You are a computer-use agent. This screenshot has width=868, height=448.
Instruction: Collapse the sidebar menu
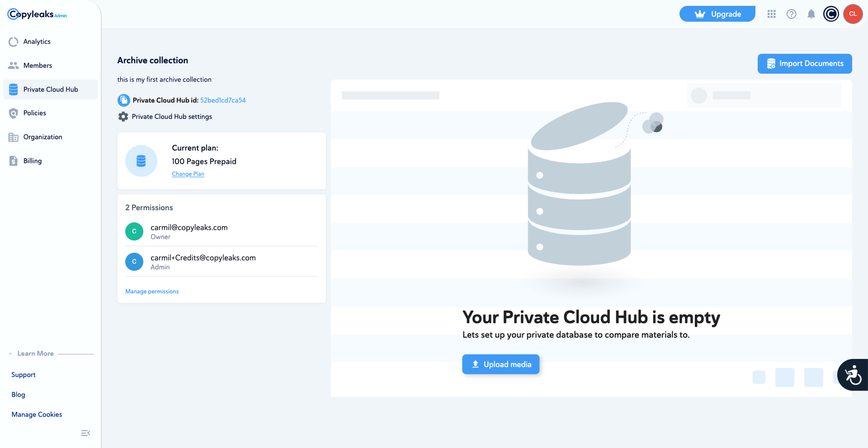85,433
